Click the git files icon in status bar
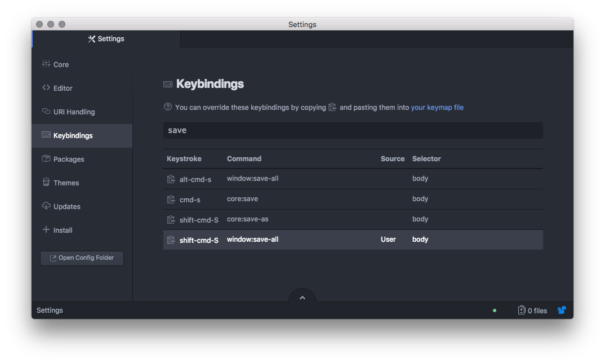 521,310
